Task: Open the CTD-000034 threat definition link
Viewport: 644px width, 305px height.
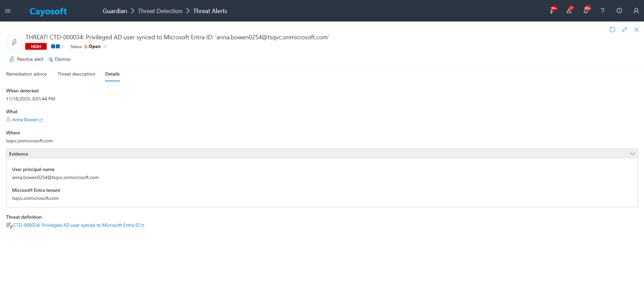Action: [77, 225]
